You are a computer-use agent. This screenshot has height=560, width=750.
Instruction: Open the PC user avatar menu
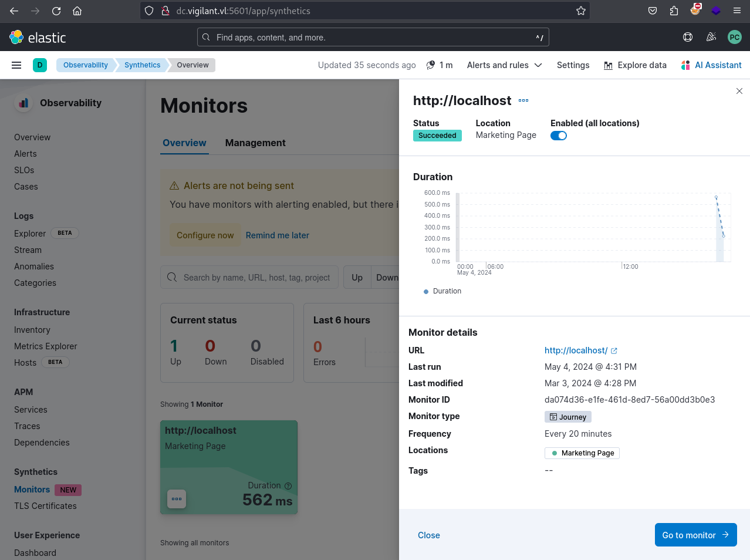tap(735, 37)
